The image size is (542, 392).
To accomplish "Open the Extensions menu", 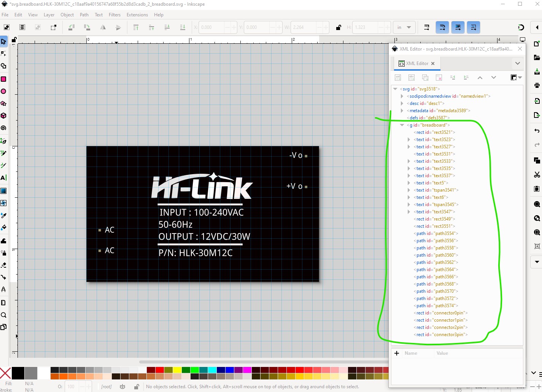I will coord(137,15).
